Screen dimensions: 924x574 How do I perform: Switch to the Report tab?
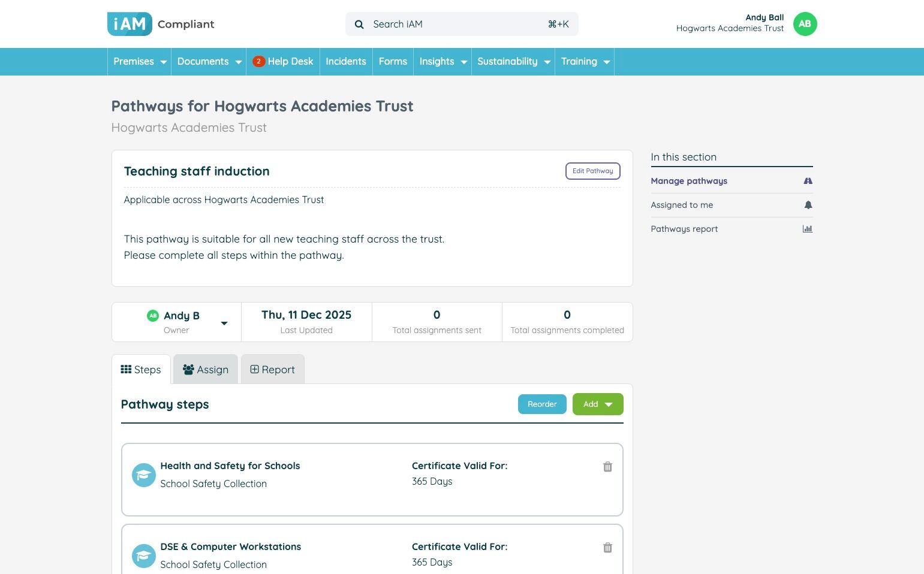pyautogui.click(x=272, y=370)
